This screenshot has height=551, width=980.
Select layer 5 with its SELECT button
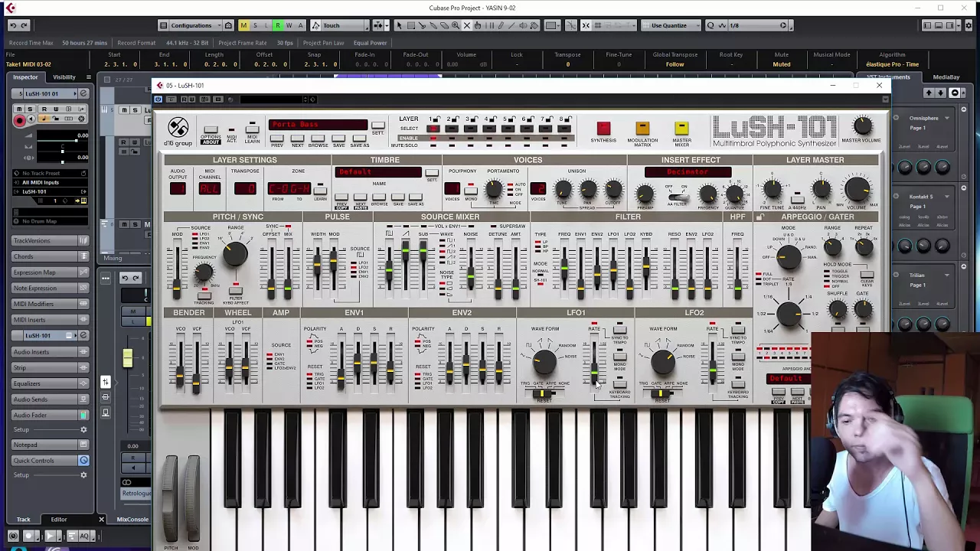[x=508, y=129]
